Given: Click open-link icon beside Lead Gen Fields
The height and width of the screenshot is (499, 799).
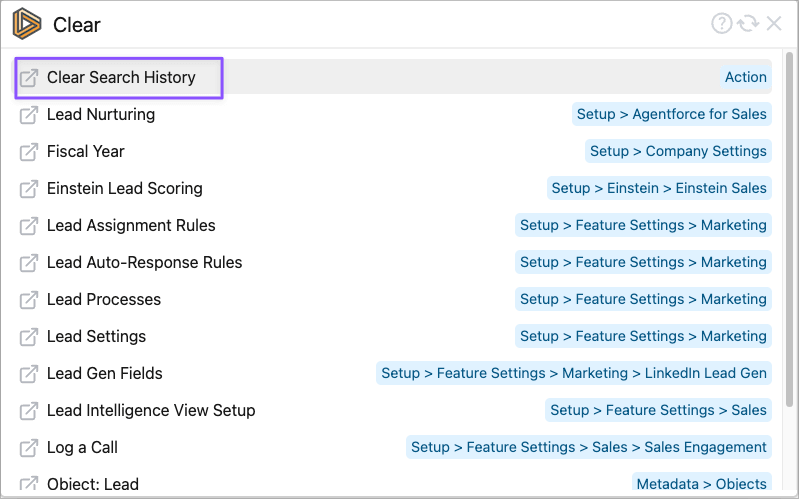Looking at the screenshot, I should (x=29, y=374).
